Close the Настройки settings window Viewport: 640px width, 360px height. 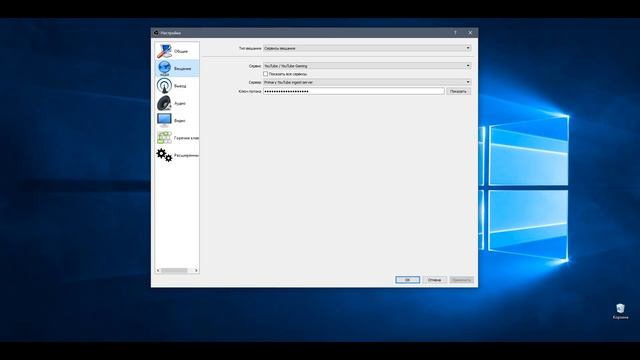click(x=470, y=33)
